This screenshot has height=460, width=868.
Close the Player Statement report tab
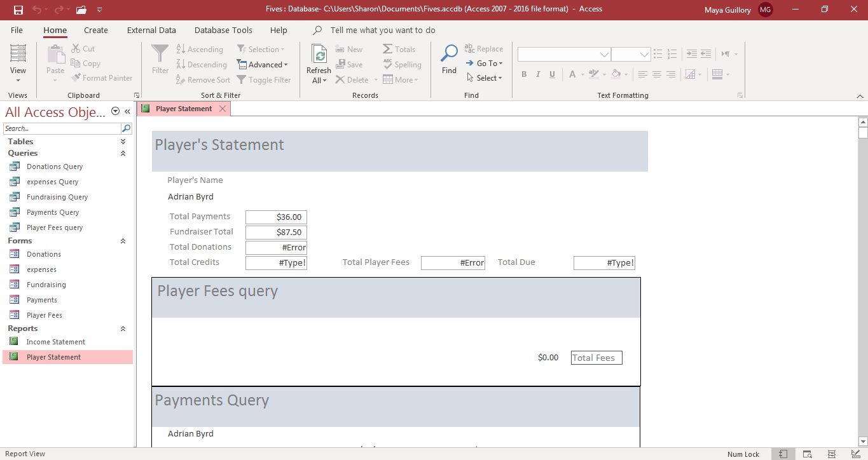click(223, 109)
